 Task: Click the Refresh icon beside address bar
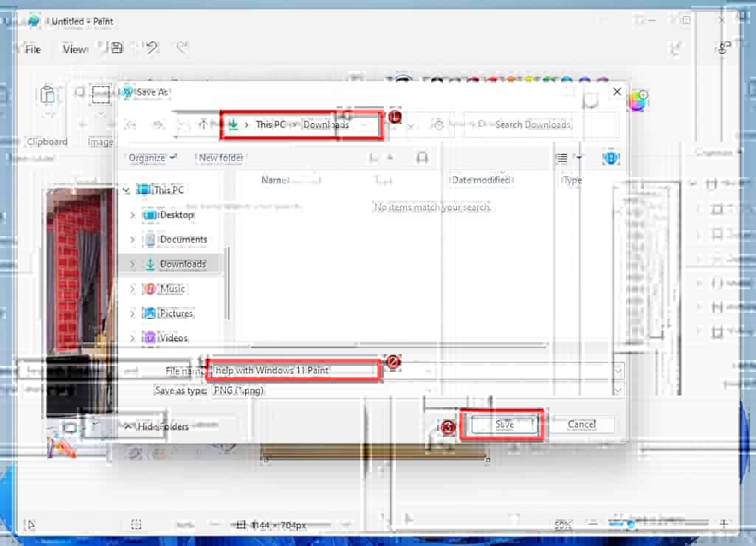(x=438, y=125)
